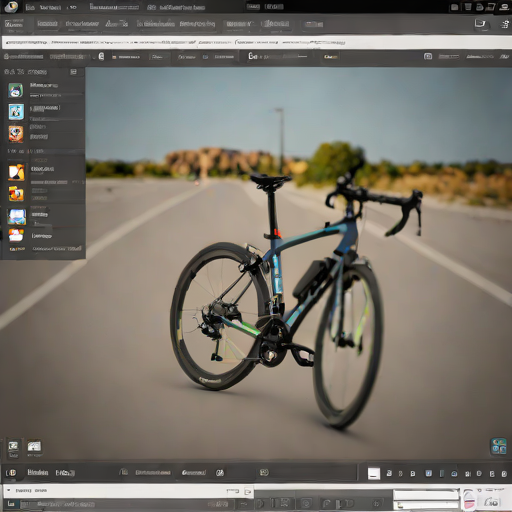Click the landscape image icon beside the picture-frame icon
512x512 pixels.
tap(34, 446)
